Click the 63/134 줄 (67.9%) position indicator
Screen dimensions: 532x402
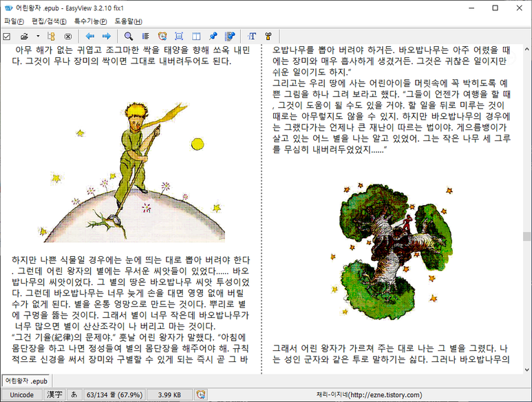(114, 395)
